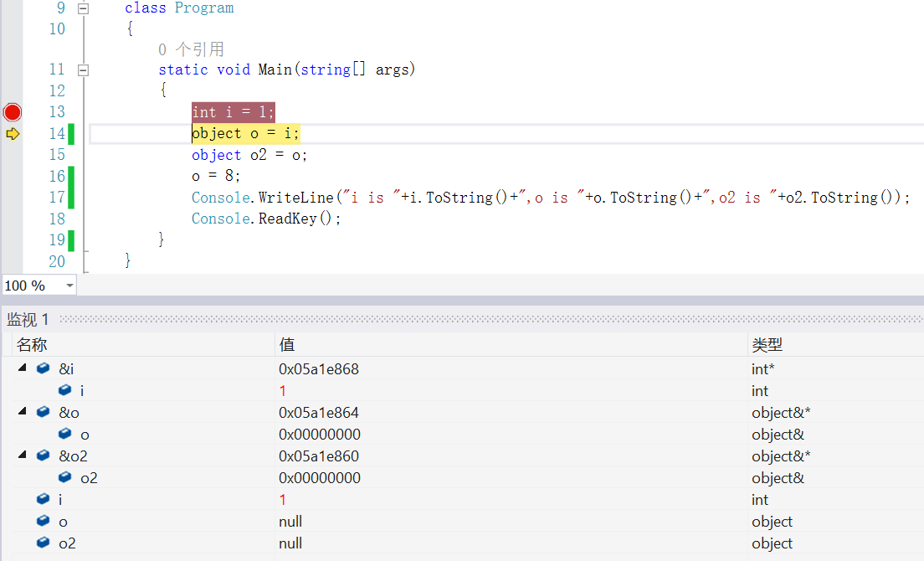Click the cube icon of top-level i watch
924x561 pixels.
(x=43, y=499)
